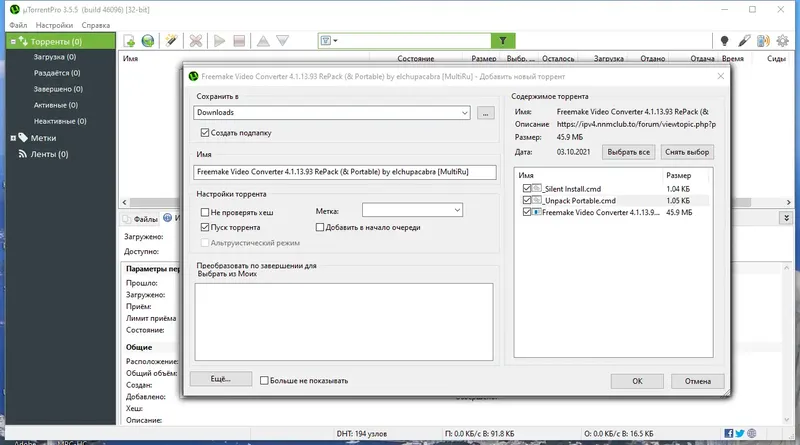Open the Метка label dropdown
This screenshot has height=445, width=800.
click(x=457, y=210)
